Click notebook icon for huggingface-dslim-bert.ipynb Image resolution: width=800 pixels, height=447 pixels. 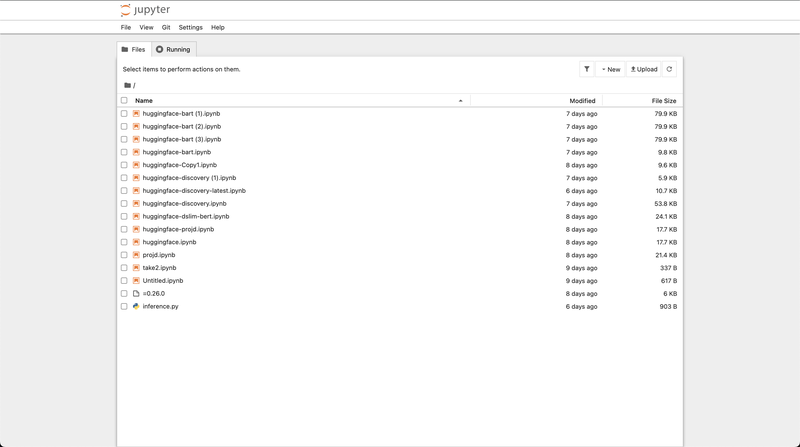click(x=136, y=216)
